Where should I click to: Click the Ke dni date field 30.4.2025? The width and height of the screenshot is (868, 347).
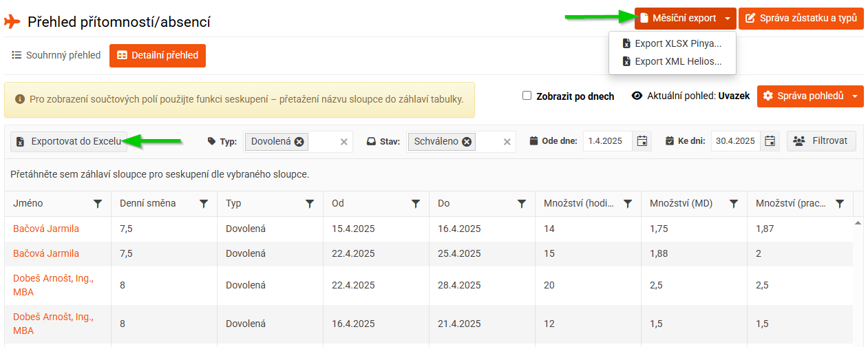737,141
